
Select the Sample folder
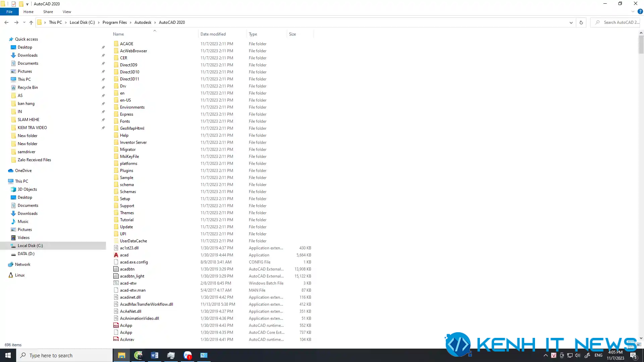coord(126,177)
